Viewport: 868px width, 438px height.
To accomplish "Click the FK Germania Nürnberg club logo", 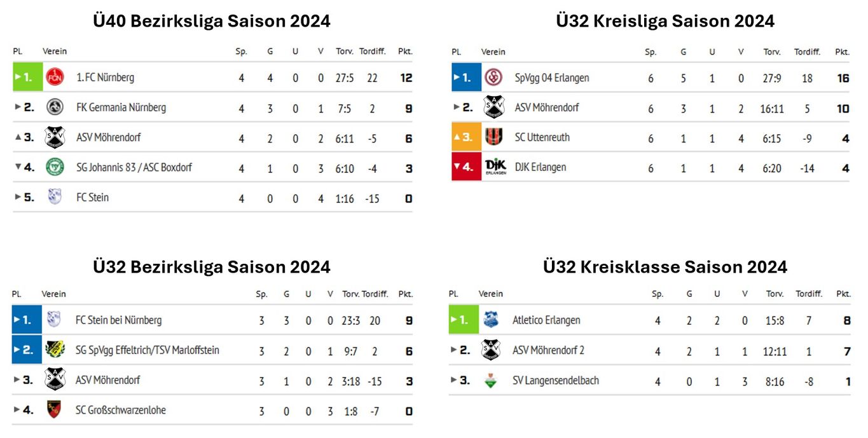I will pos(55,107).
